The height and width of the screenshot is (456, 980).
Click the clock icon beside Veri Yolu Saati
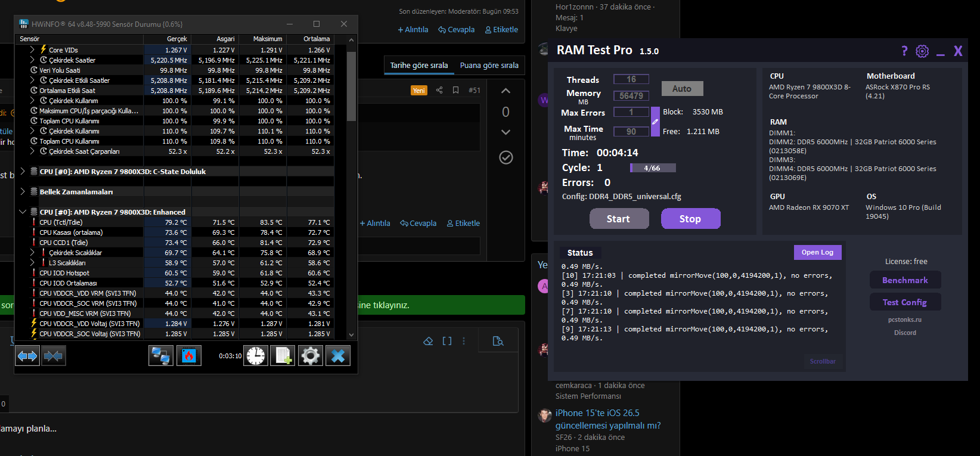coord(34,70)
